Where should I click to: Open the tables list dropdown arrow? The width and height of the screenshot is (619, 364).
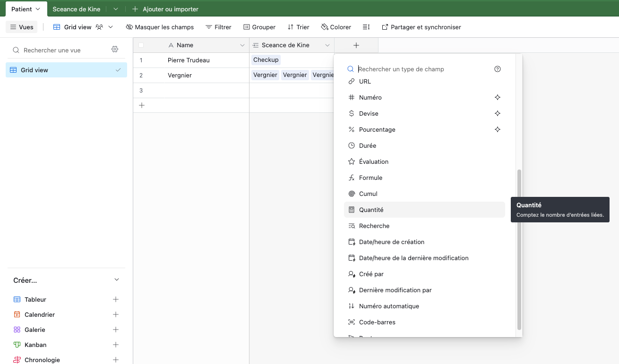116,9
